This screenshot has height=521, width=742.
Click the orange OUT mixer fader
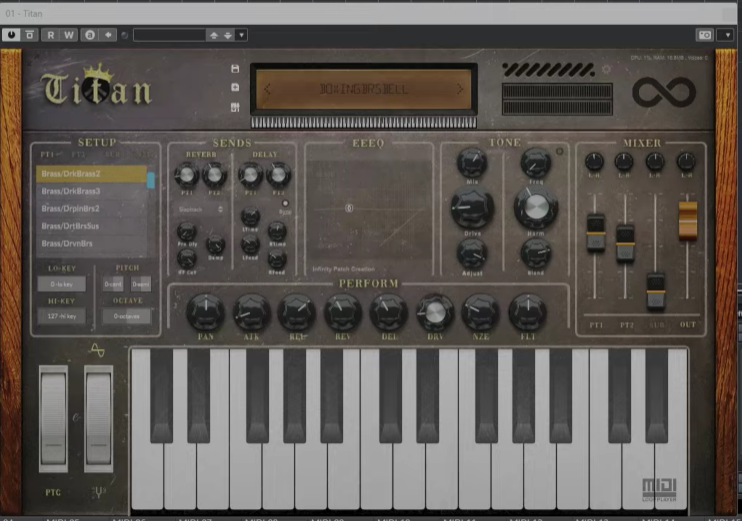coord(688,221)
